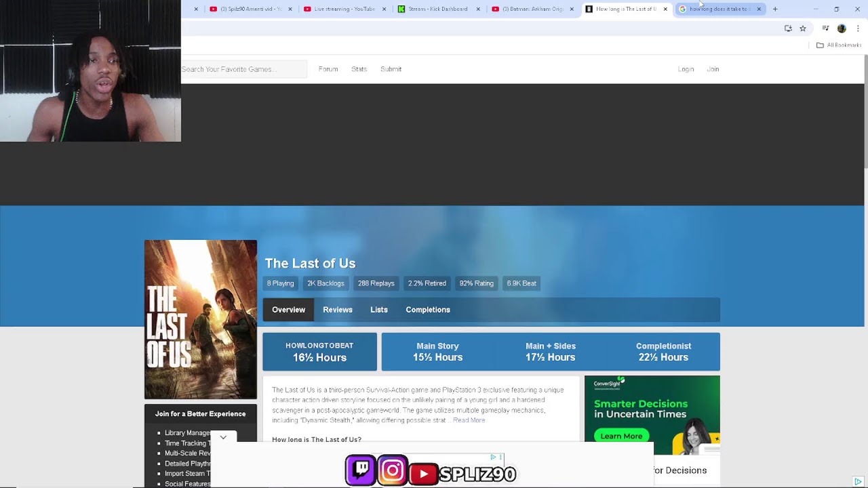The height and width of the screenshot is (488, 868).
Task: Open the Stats page
Action: (x=359, y=69)
